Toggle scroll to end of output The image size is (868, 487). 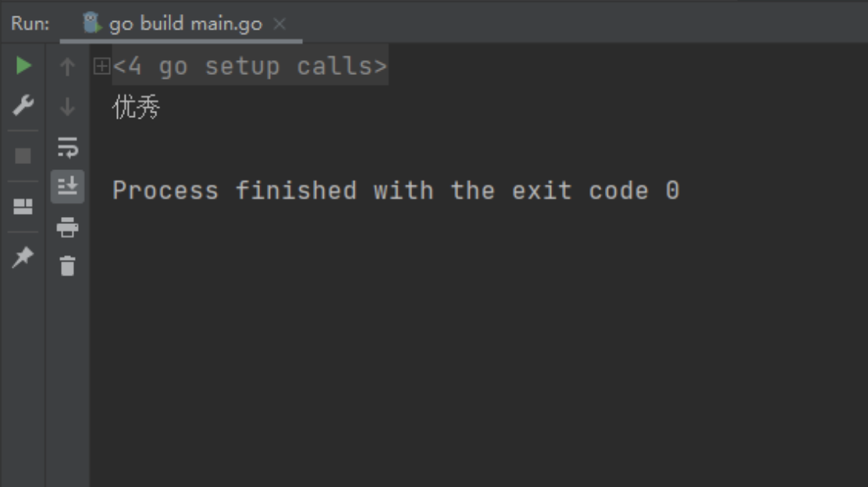coord(68,186)
